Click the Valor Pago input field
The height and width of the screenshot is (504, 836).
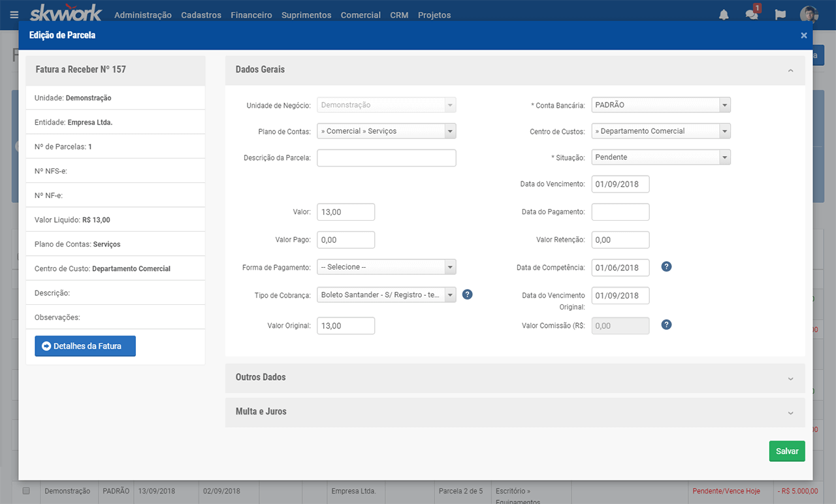(x=346, y=240)
